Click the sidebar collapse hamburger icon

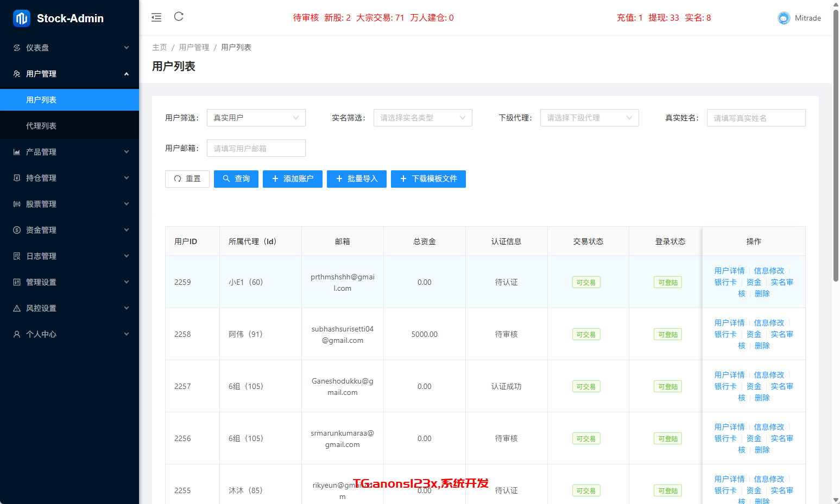coord(156,17)
